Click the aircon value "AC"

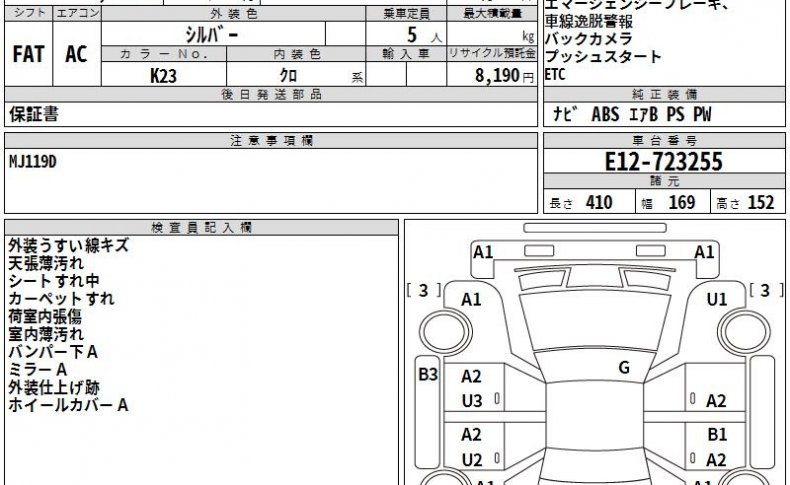point(76,54)
